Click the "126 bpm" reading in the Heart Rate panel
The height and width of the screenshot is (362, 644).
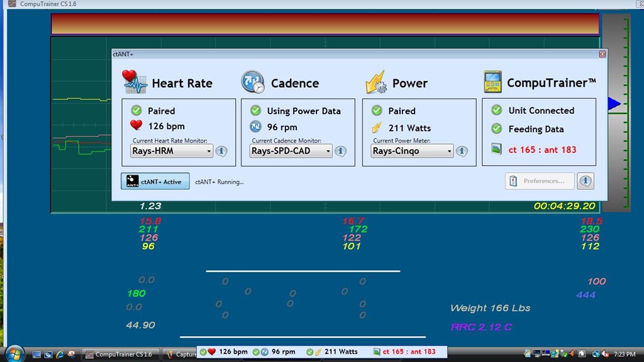point(166,126)
